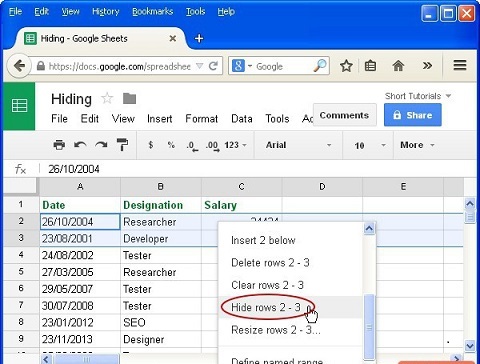480x364 pixels.
Task: Open the Sheets Tools menu
Action: (277, 119)
